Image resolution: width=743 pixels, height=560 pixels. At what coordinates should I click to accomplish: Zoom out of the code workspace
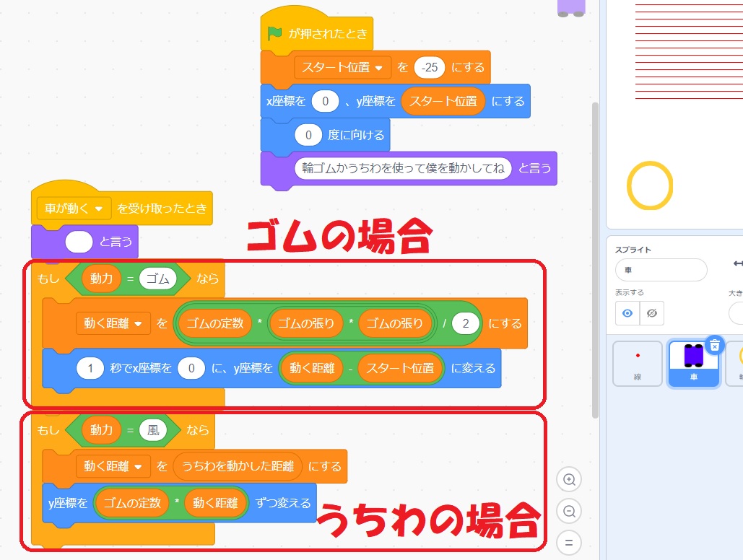click(x=569, y=511)
